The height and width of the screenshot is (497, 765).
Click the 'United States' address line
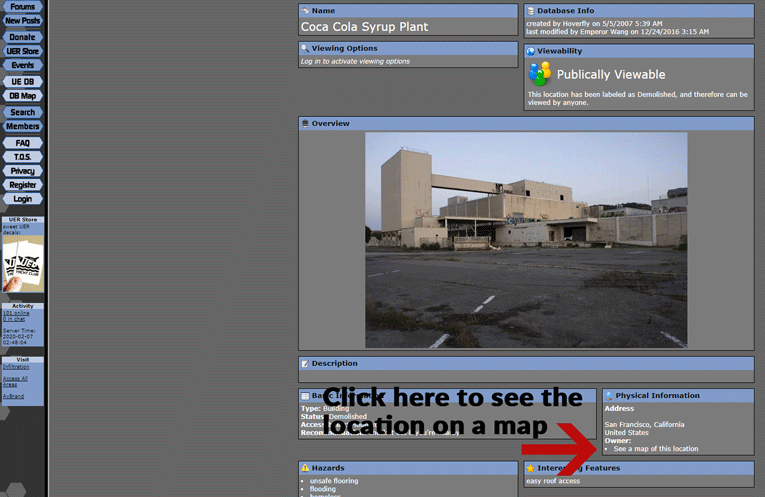pyautogui.click(x=626, y=433)
